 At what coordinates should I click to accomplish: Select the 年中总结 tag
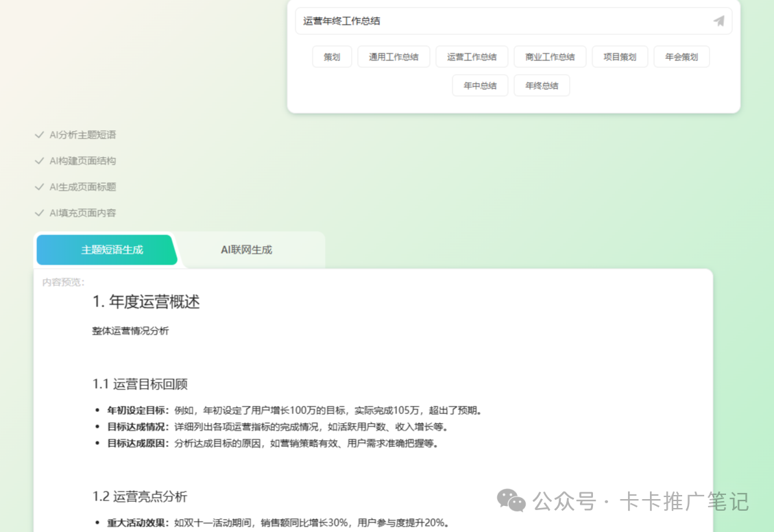(480, 86)
